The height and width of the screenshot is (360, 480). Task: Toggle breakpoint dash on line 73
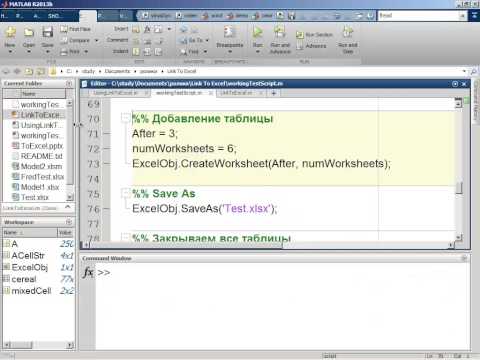(106, 164)
